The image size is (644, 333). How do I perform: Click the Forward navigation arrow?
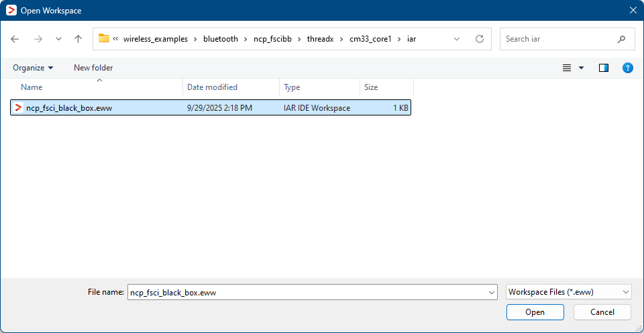38,39
